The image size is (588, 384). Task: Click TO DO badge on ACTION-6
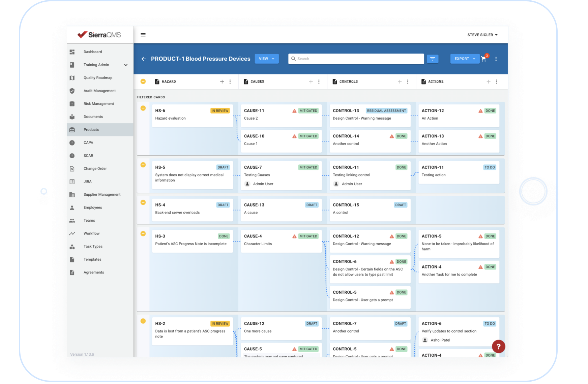[x=490, y=324]
